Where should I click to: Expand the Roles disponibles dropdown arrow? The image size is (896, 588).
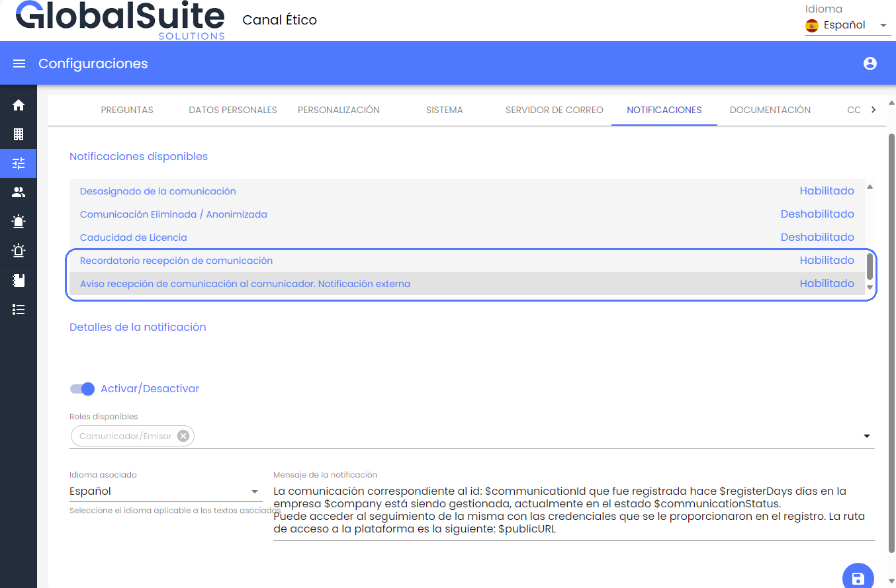click(867, 437)
